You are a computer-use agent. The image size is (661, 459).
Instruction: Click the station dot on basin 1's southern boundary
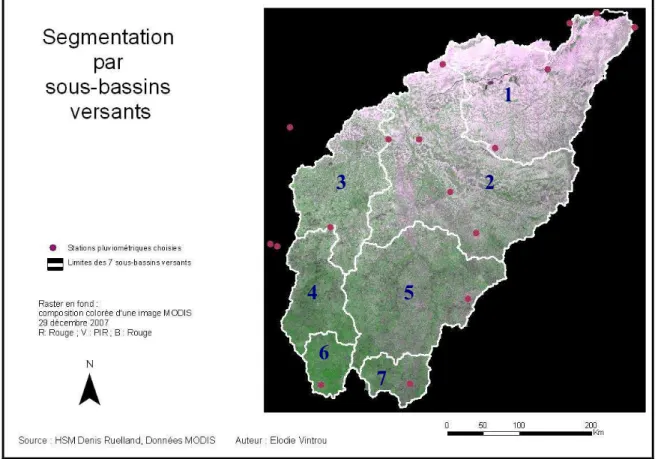495,148
